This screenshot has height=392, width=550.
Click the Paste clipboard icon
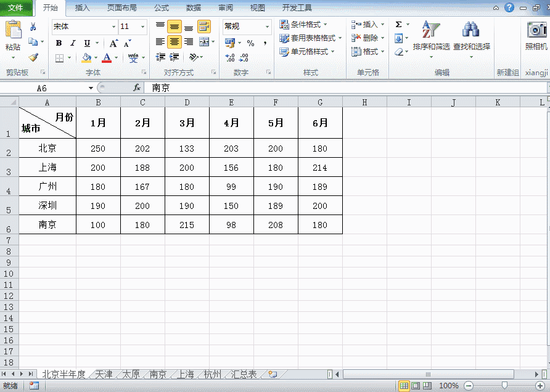point(13,30)
